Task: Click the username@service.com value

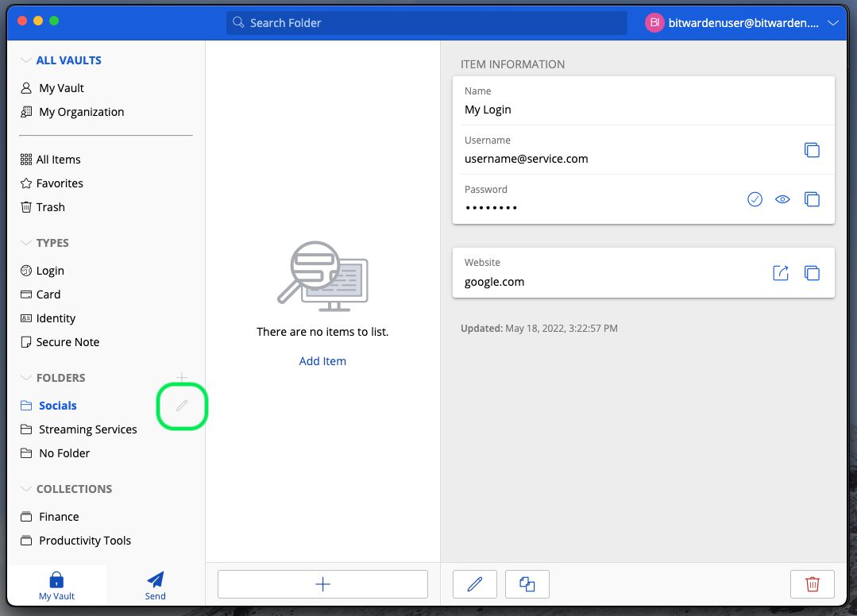Action: tap(527, 159)
